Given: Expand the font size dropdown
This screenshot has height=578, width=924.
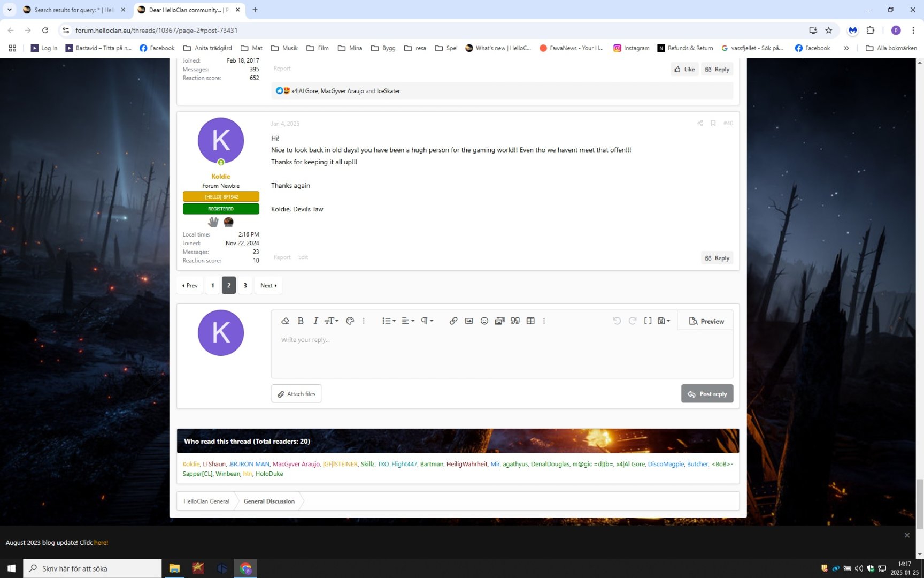Looking at the screenshot, I should point(332,321).
